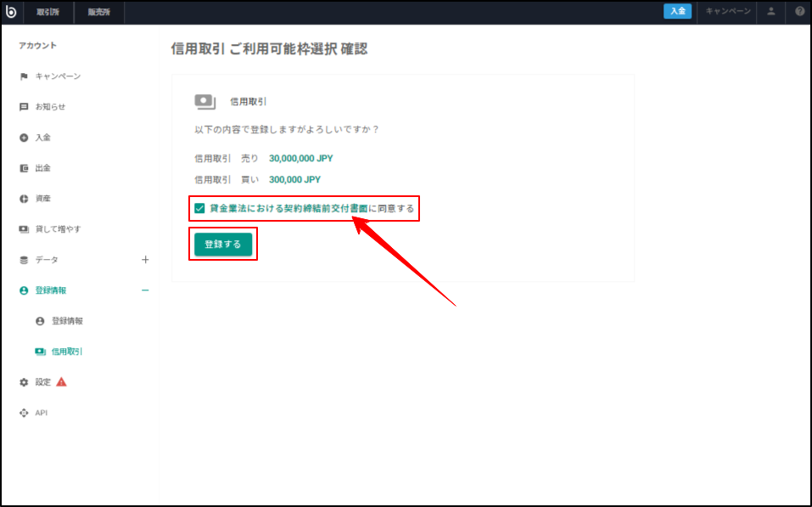The image size is (812, 507).
Task: Click the gear icon beside 設定
Action: point(23,382)
